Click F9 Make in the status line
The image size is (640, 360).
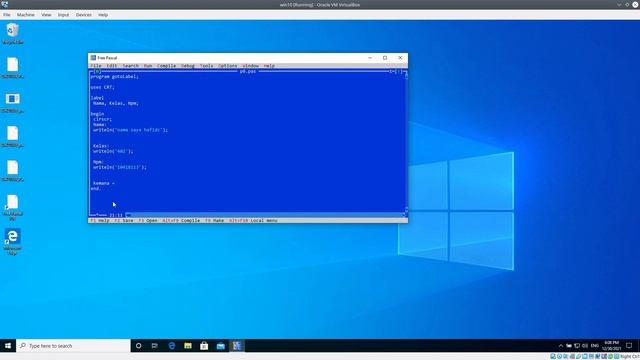[214, 220]
